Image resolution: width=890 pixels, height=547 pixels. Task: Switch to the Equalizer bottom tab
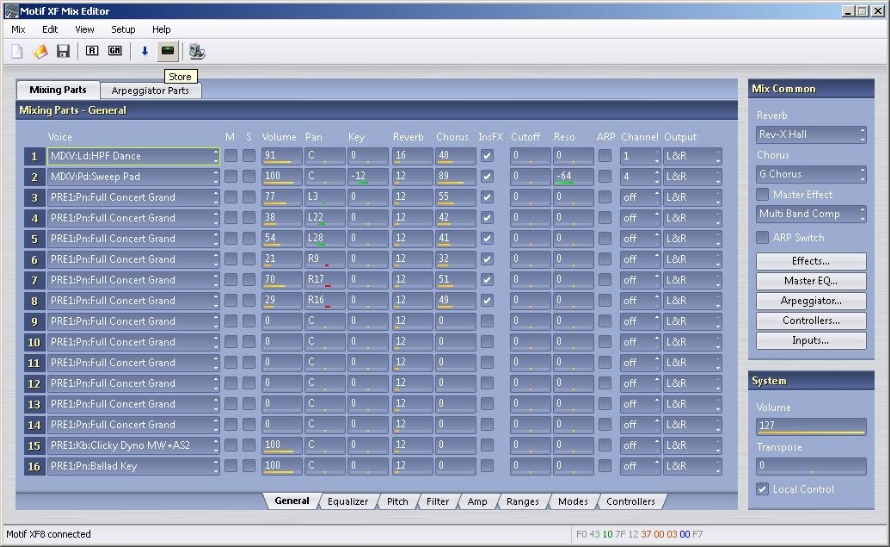[x=347, y=502]
